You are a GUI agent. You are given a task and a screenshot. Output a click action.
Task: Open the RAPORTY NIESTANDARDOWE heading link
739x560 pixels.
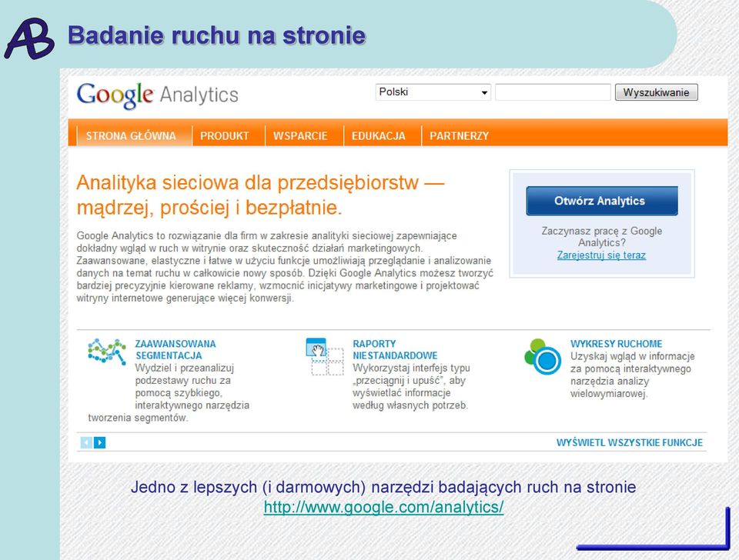point(395,349)
